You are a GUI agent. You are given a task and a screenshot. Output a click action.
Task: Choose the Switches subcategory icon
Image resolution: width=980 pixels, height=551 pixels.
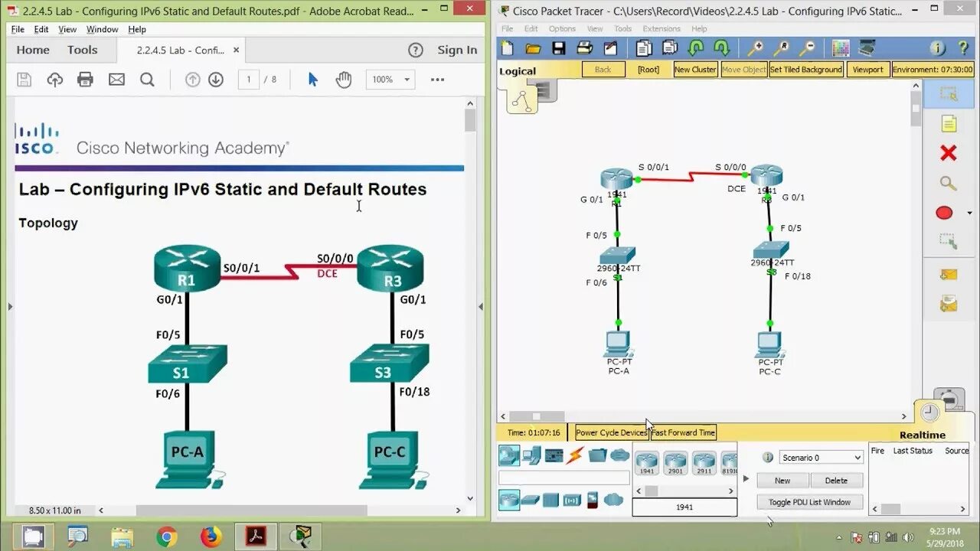click(x=531, y=500)
